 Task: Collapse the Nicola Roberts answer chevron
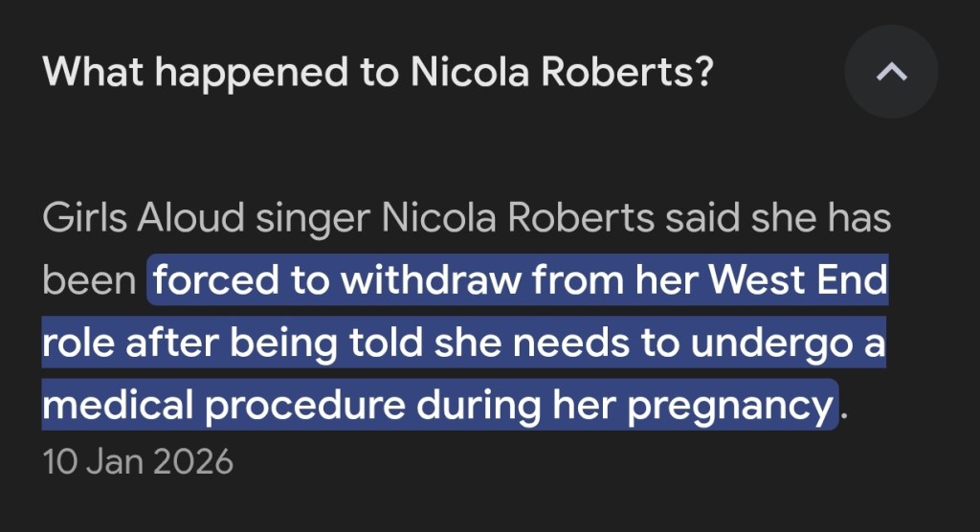click(891, 73)
